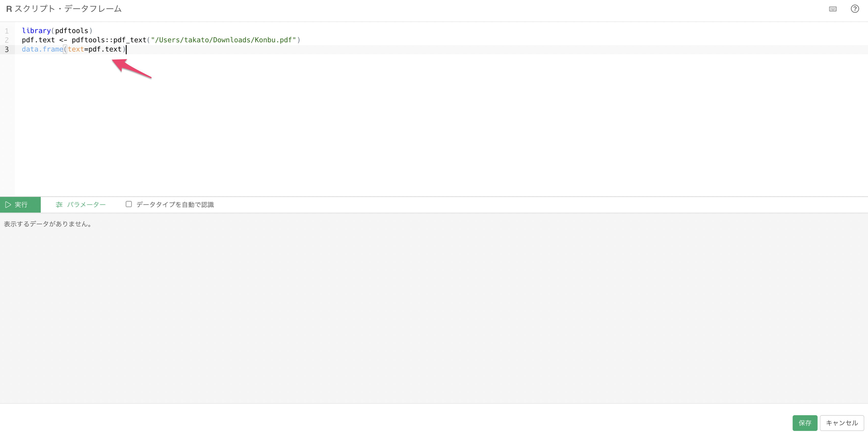The width and height of the screenshot is (868, 435).
Task: Run the script with 実行 button
Action: pos(20,205)
